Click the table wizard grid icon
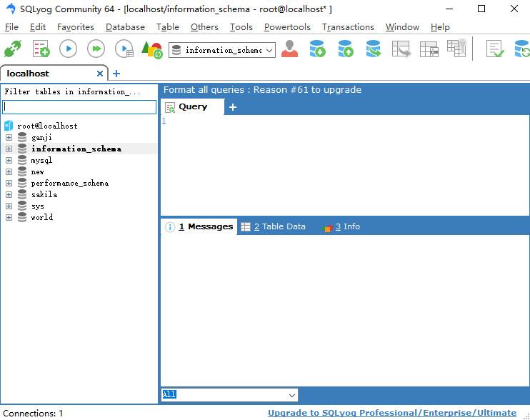 [x=457, y=49]
